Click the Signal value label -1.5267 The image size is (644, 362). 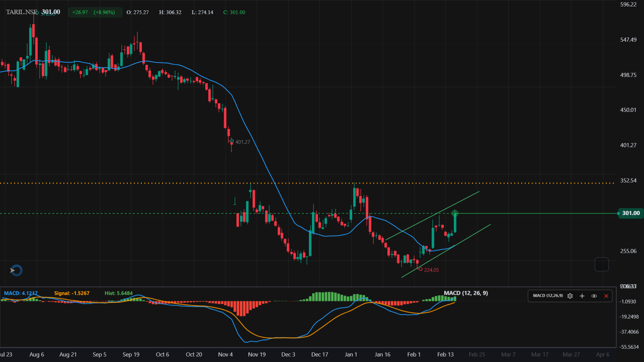[x=72, y=293]
